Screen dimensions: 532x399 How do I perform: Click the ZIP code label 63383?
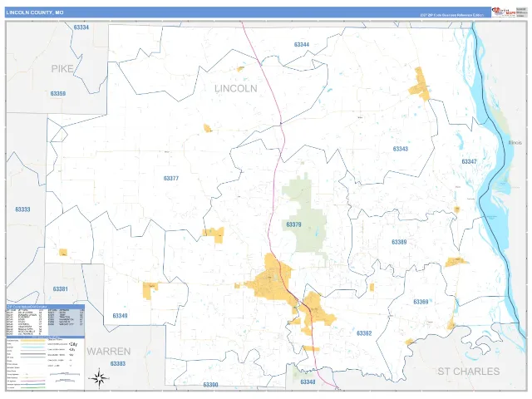[x=118, y=363]
